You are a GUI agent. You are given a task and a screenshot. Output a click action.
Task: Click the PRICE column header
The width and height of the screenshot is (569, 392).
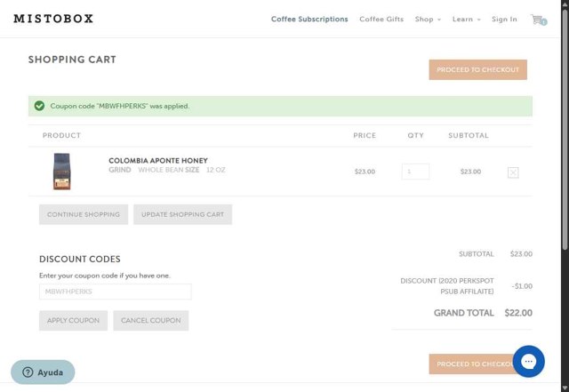pos(365,135)
